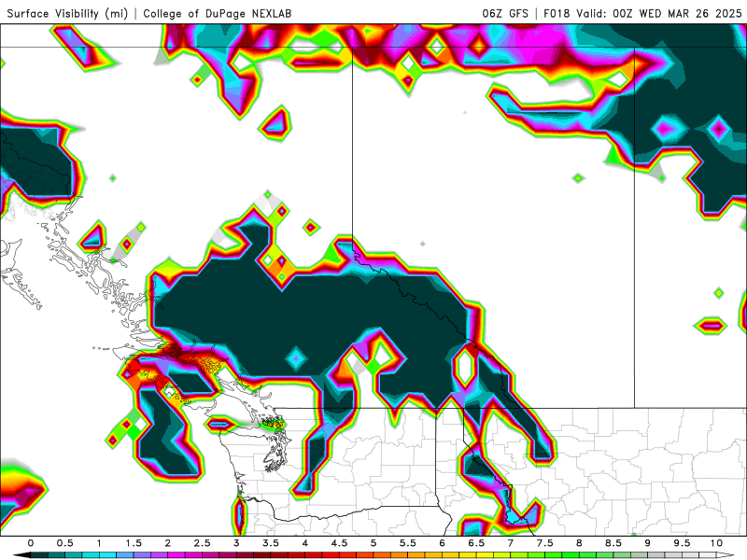Click the colorbar tick label "8.5"
The image size is (747, 560).
613,543
